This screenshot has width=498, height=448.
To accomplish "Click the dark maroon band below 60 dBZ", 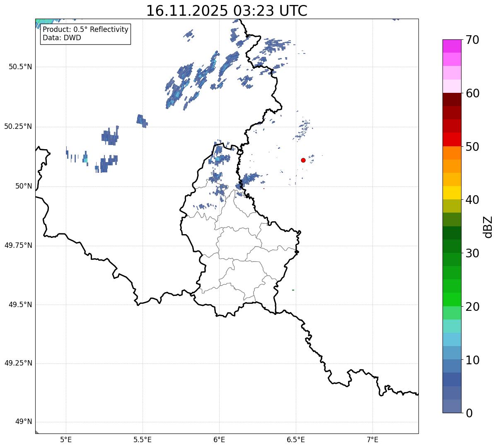I will point(452,99).
